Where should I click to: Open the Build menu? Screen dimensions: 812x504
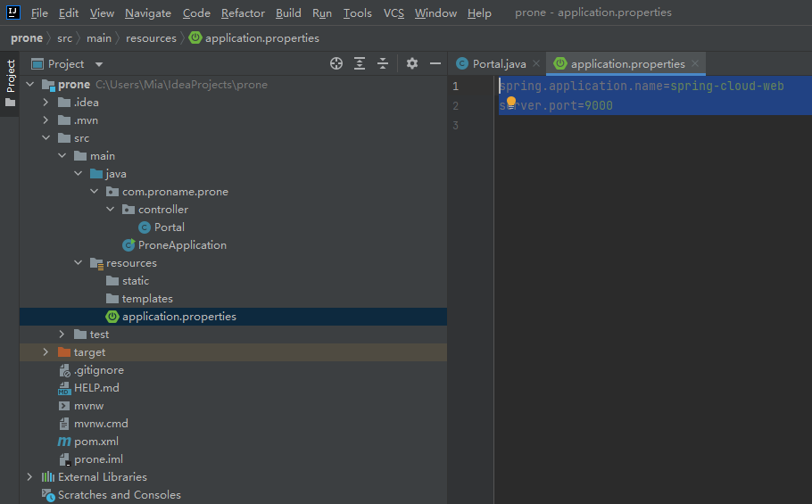(x=288, y=13)
